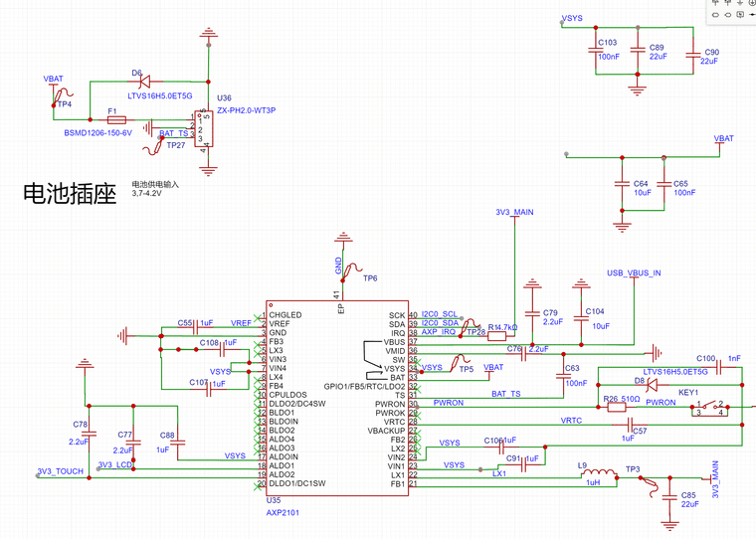
Task: Select the C89 capacitor designator
Action: pos(657,48)
